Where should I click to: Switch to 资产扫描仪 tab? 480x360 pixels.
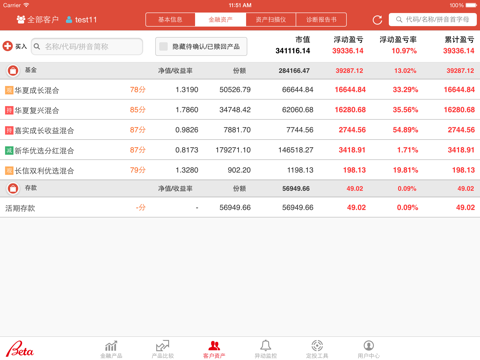(x=271, y=20)
